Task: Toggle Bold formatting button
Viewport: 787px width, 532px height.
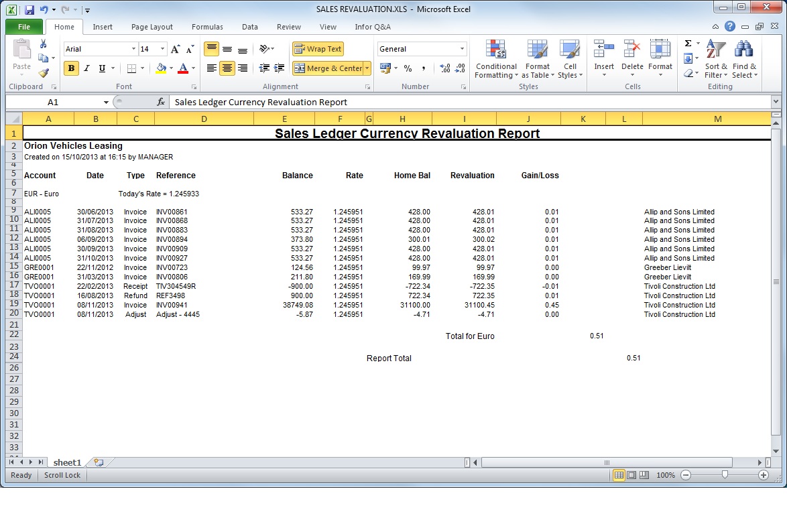Action: tap(71, 68)
